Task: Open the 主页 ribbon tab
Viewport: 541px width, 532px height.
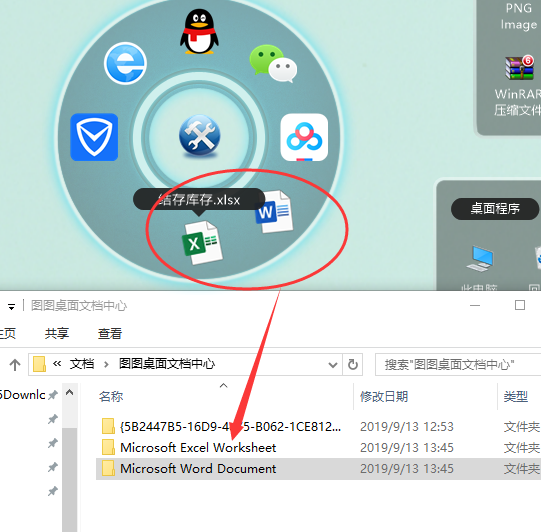Action: coord(8,333)
